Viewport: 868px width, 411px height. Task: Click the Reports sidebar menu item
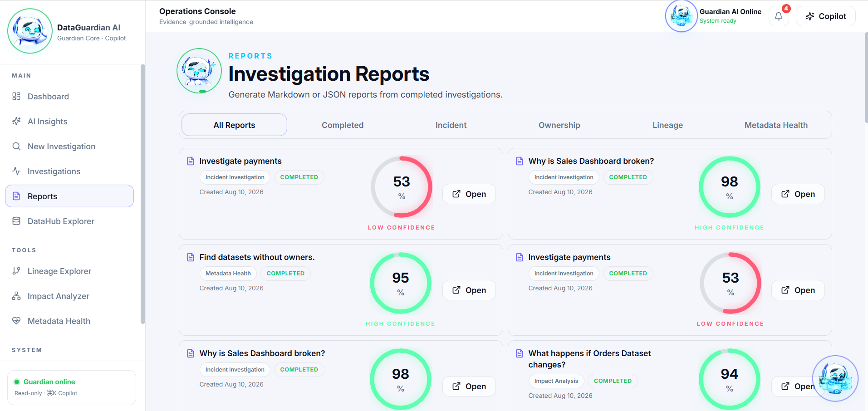[69, 196]
